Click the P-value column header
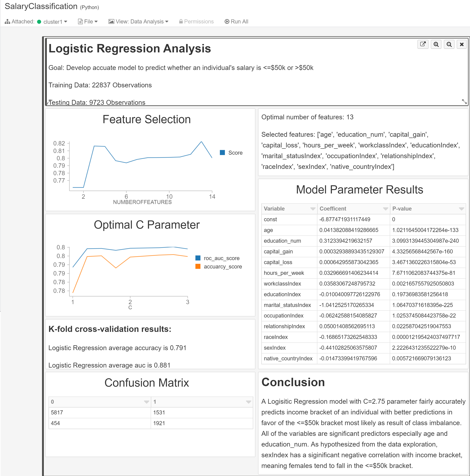The width and height of the screenshot is (470, 476). 428,209
